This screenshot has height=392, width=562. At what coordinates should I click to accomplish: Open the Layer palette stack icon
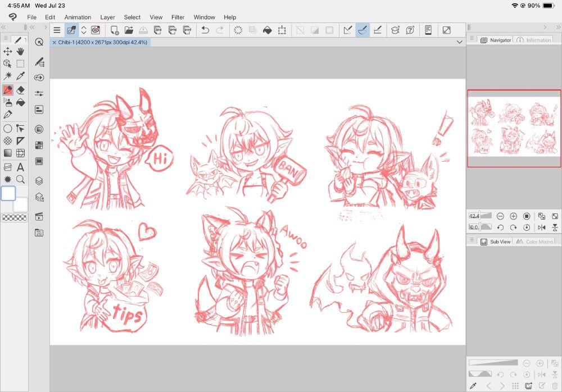tap(39, 181)
